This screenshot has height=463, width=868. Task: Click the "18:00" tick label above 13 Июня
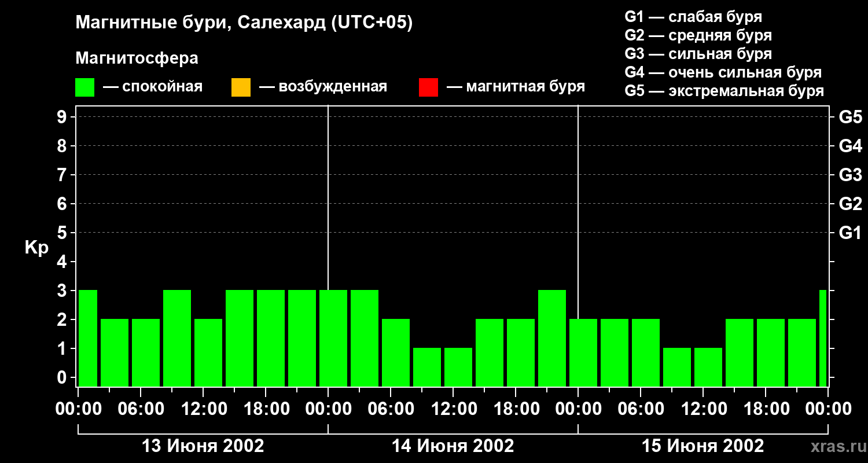coord(266,409)
